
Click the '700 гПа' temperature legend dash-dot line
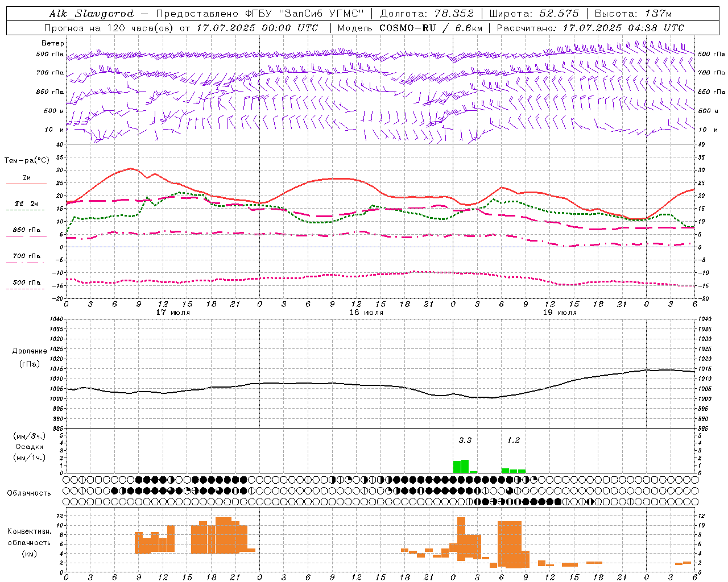tap(25, 263)
